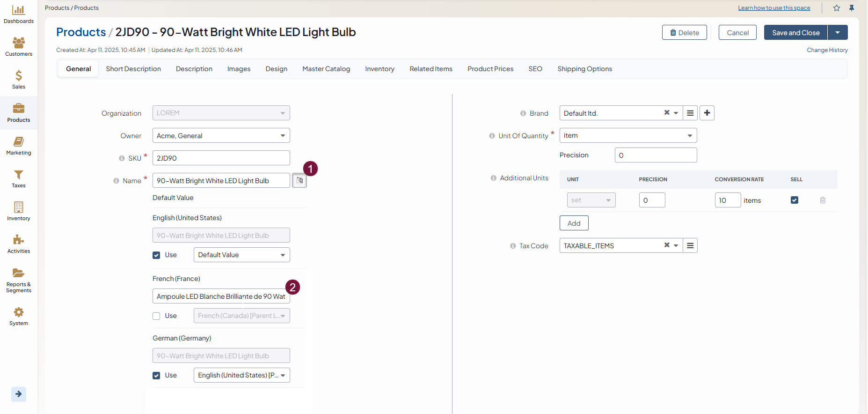Screen dimensions: 868x414
Task: Go to Taxes via funnel icon
Action: (x=19, y=178)
